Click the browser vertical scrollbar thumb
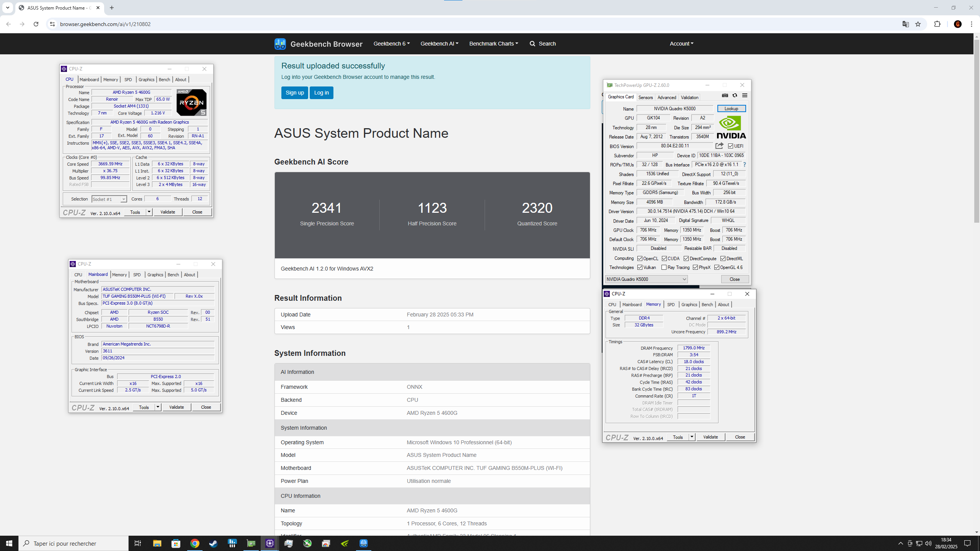The image size is (980, 551). coord(976,131)
